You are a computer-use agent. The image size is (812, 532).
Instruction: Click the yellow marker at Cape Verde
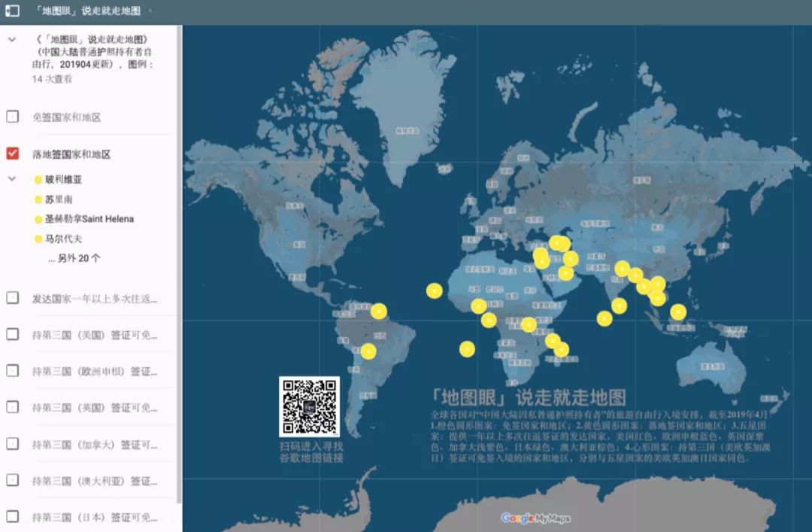(435, 291)
